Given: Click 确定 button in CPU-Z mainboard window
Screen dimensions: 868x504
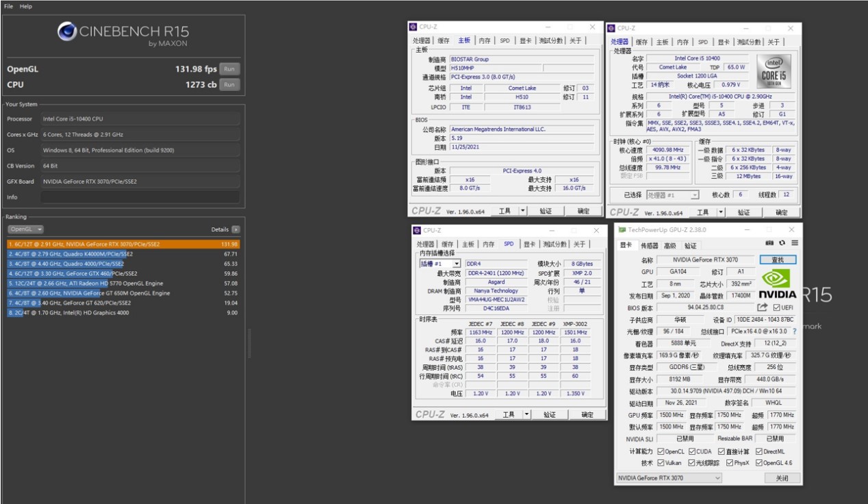Looking at the screenshot, I should 583,211.
